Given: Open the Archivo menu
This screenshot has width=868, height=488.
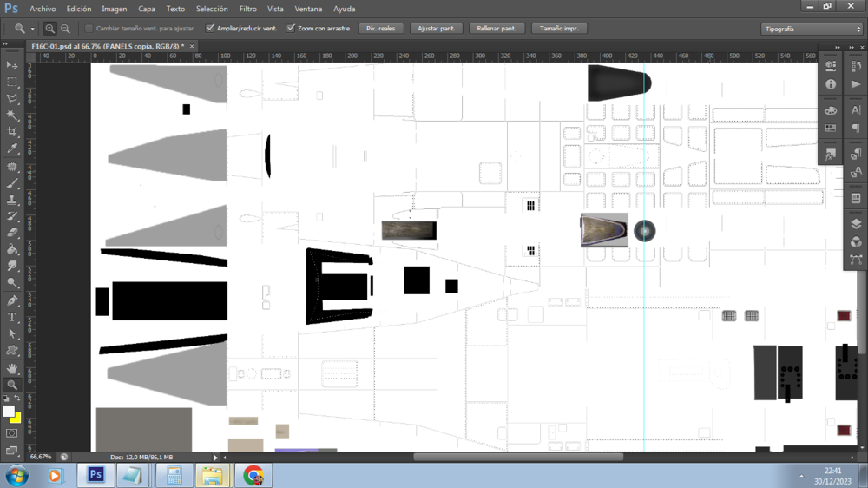Looking at the screenshot, I should (x=43, y=9).
